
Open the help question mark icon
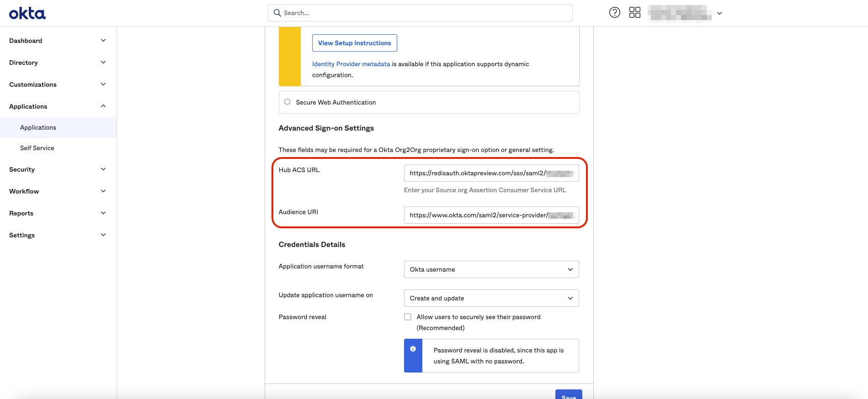[615, 13]
